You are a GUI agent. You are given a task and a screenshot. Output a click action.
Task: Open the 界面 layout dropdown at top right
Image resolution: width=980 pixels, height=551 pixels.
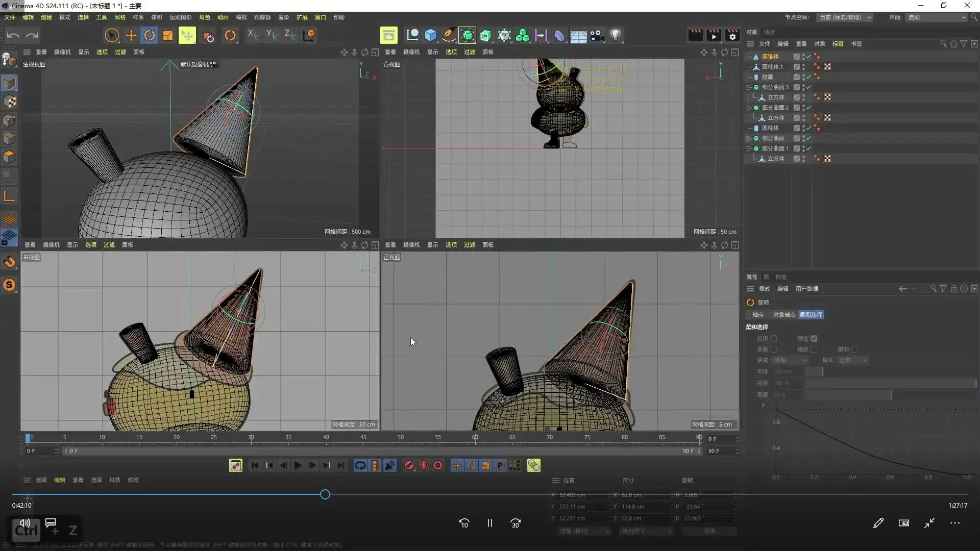point(937,17)
